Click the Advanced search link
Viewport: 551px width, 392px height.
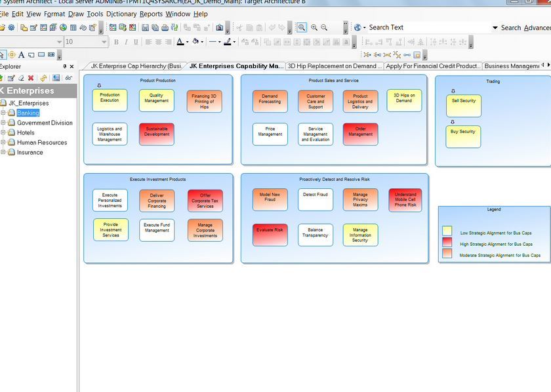pyautogui.click(x=537, y=28)
